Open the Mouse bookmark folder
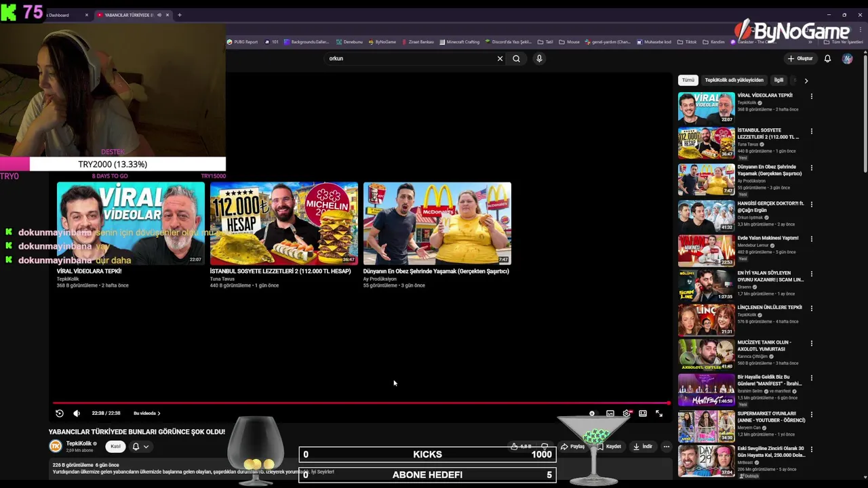 [x=570, y=42]
